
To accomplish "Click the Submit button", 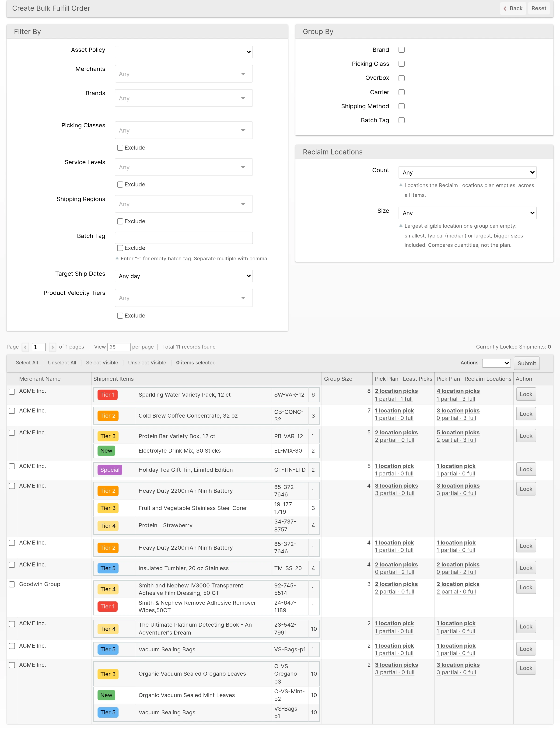I will (x=527, y=363).
